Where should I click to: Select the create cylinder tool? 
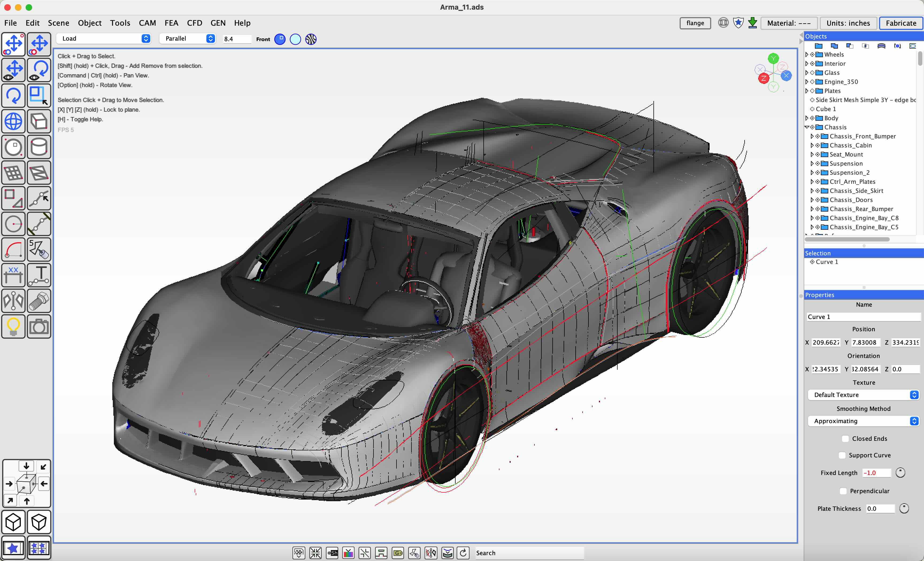[39, 147]
